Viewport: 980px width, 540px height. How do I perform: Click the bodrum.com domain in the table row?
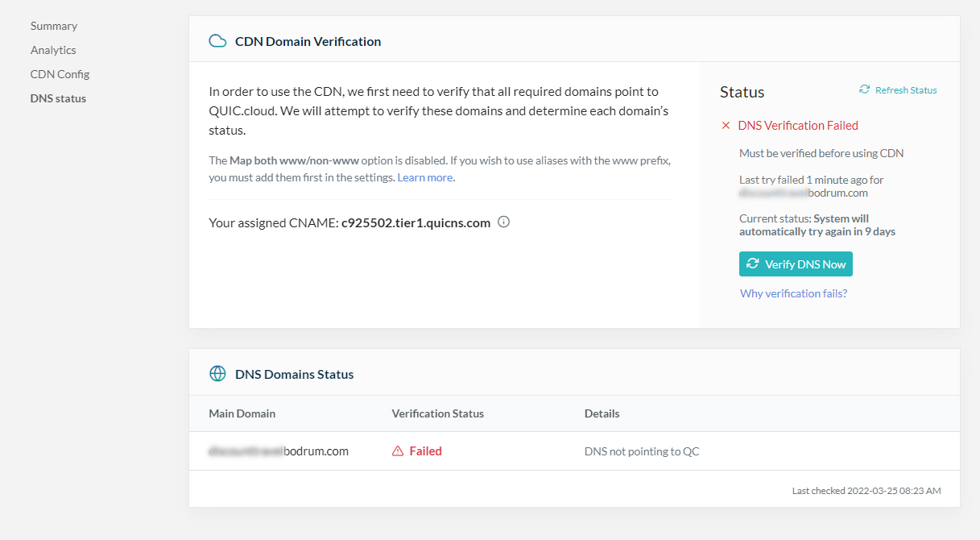pos(279,451)
